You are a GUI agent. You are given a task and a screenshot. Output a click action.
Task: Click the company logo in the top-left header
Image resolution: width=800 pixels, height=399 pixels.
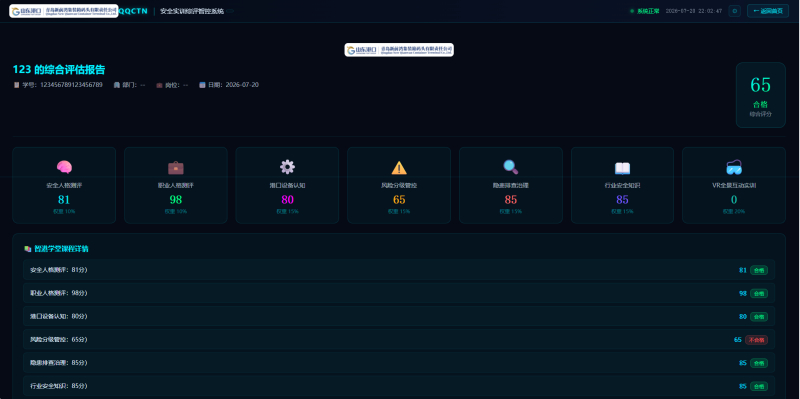pos(64,11)
